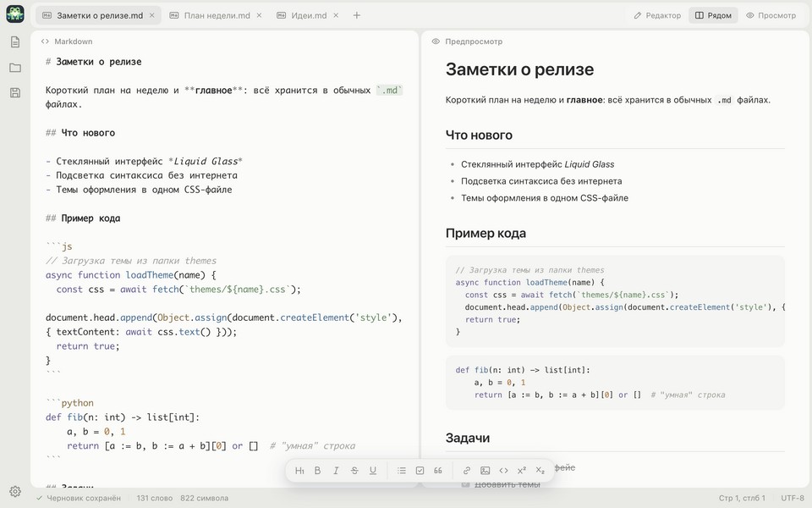This screenshot has width=812, height=508.
Task: Switch to Редактор view mode
Action: [657, 15]
